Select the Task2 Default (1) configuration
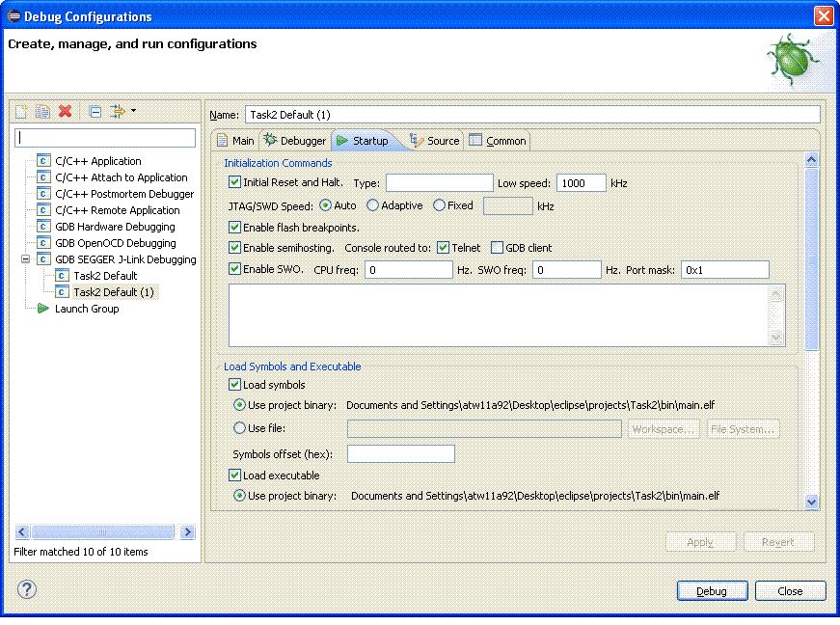This screenshot has width=840, height=625. (x=114, y=292)
